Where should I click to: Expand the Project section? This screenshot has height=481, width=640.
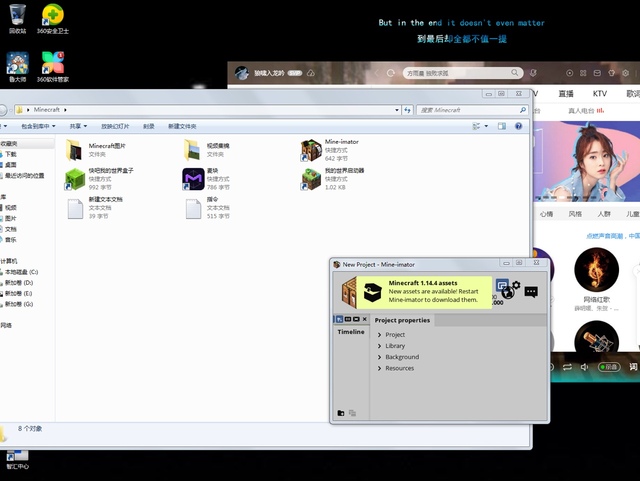coord(380,335)
